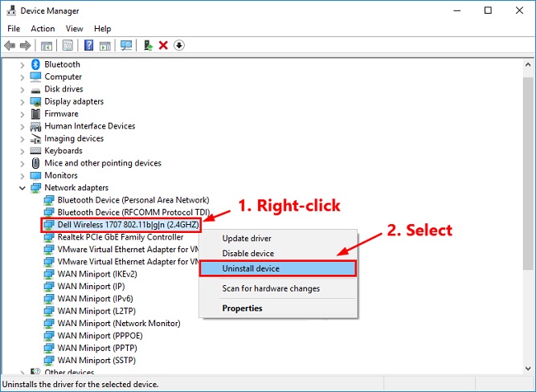The width and height of the screenshot is (536, 392).
Task: Click Update device driver toolbar icon
Action: [x=148, y=45]
